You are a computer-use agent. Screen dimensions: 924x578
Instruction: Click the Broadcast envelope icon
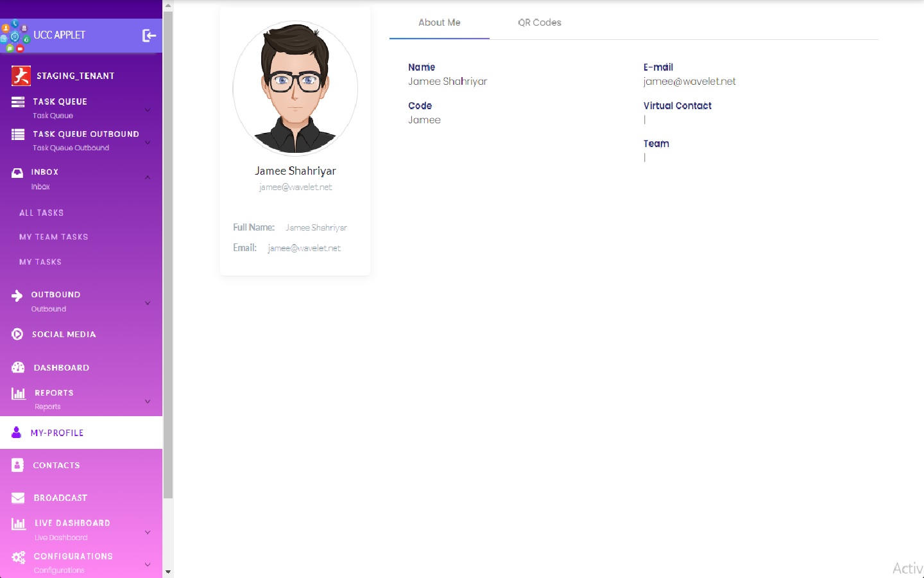[x=18, y=498]
